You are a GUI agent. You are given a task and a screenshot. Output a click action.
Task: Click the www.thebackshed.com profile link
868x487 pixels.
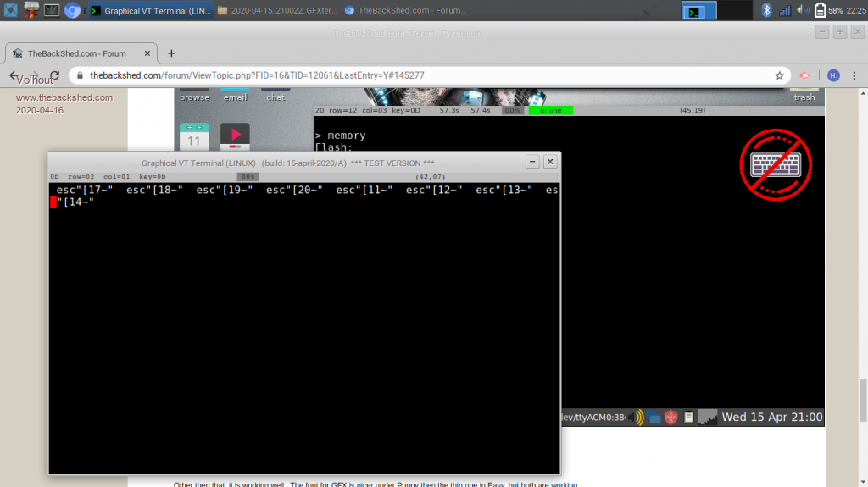(64, 97)
